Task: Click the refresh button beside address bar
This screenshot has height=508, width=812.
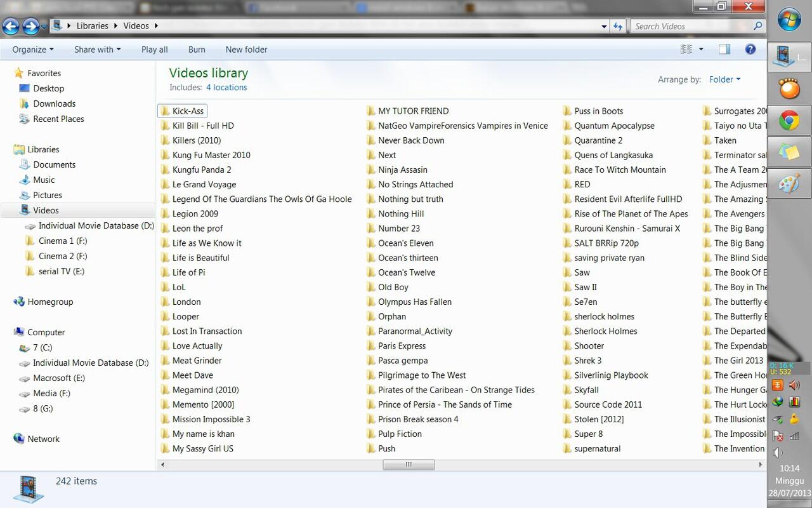Action: (619, 26)
